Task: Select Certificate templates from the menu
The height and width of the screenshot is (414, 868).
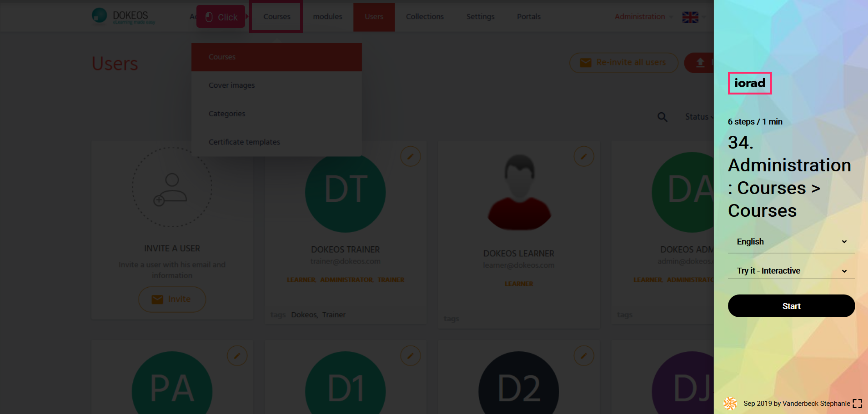Action: (244, 142)
